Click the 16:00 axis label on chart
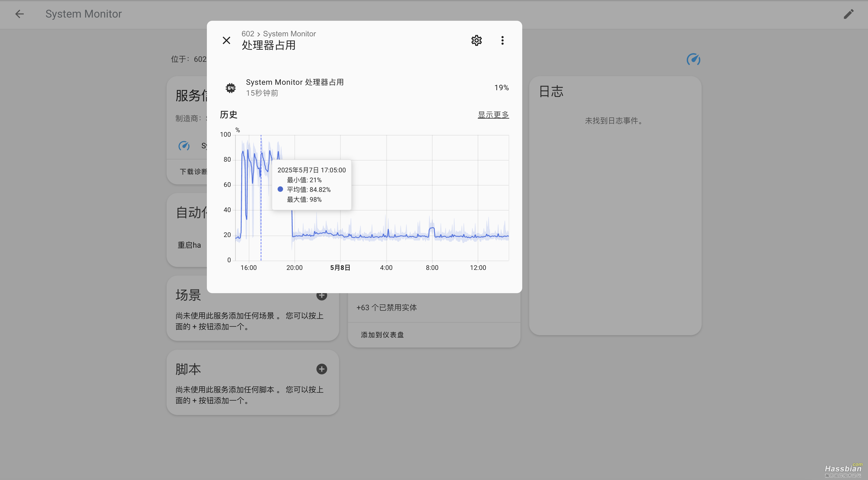The width and height of the screenshot is (868, 480). coord(248,268)
